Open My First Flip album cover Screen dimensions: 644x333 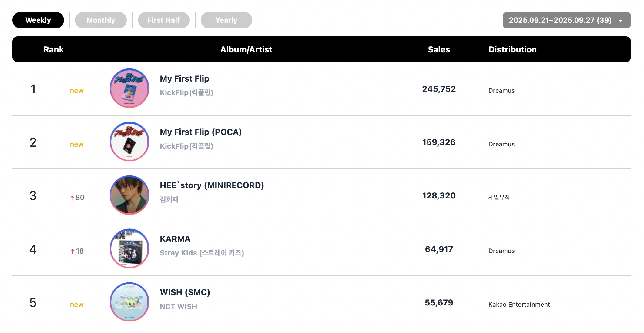click(x=129, y=88)
